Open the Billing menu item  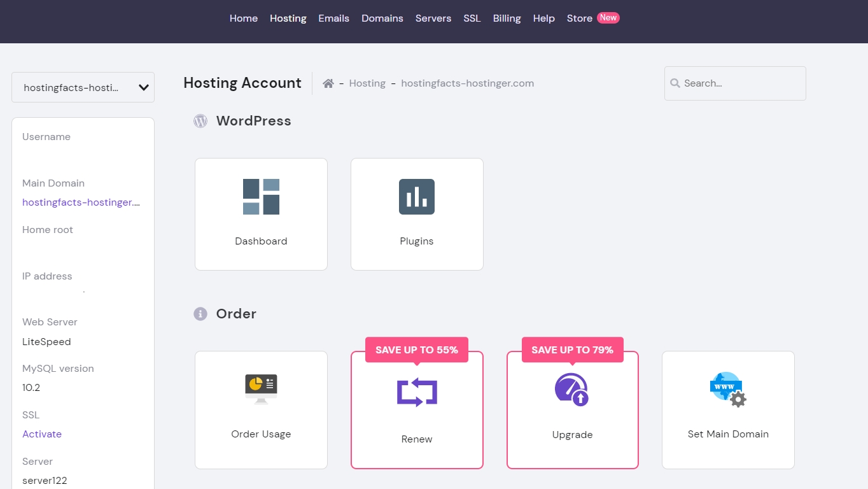(507, 18)
